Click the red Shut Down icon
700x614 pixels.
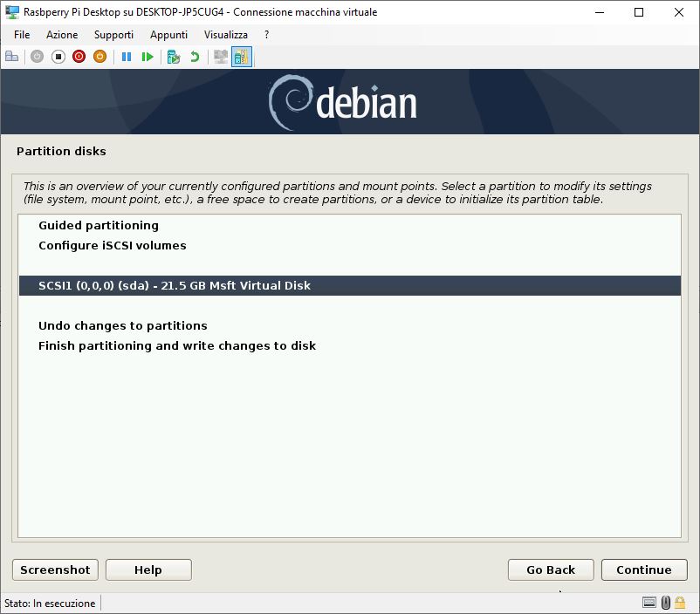click(79, 57)
